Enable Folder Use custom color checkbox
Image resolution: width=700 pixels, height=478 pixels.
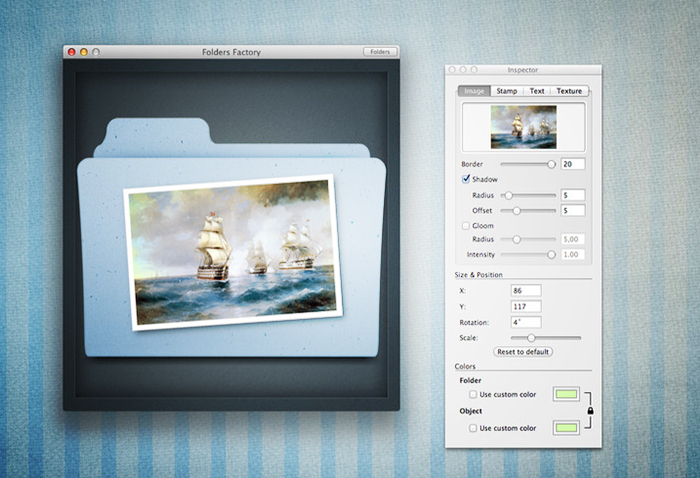pyautogui.click(x=473, y=395)
